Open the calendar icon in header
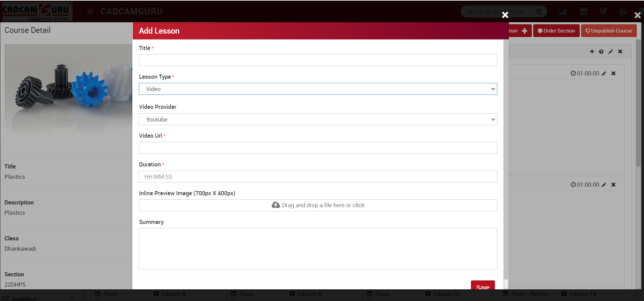 click(583, 12)
